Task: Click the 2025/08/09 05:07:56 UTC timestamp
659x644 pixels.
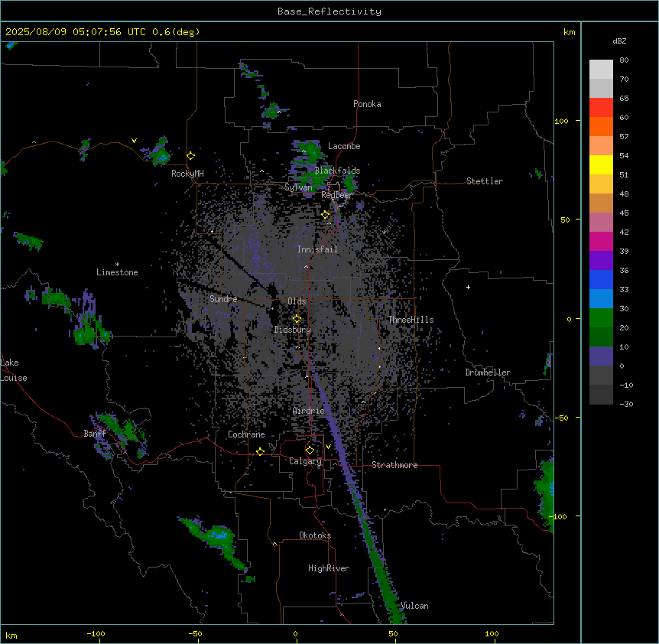Action: pyautogui.click(x=76, y=32)
